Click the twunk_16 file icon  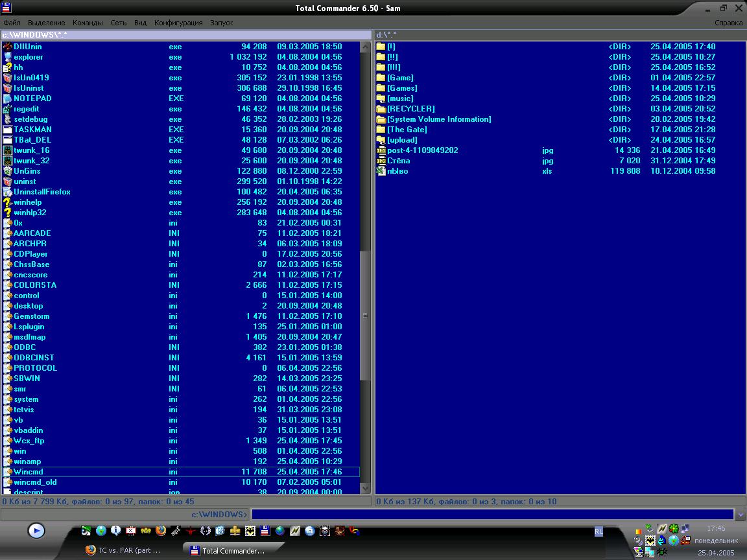click(x=7, y=150)
